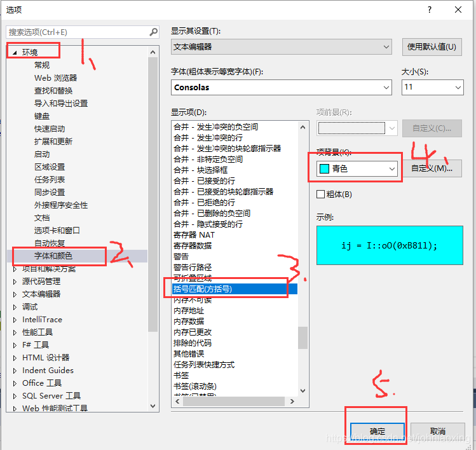
Task: Click 取消 button
Action: click(x=438, y=431)
